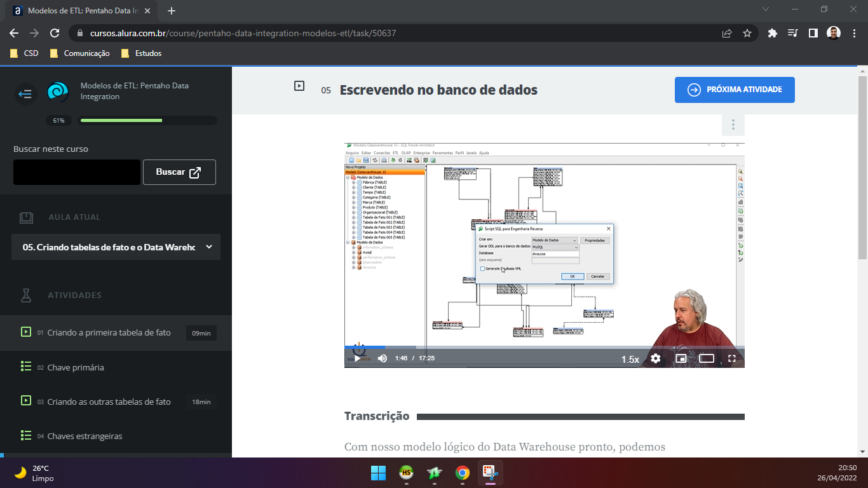Change the 1.5x playback speed
Viewport: 868px width, 488px height.
pos(630,359)
